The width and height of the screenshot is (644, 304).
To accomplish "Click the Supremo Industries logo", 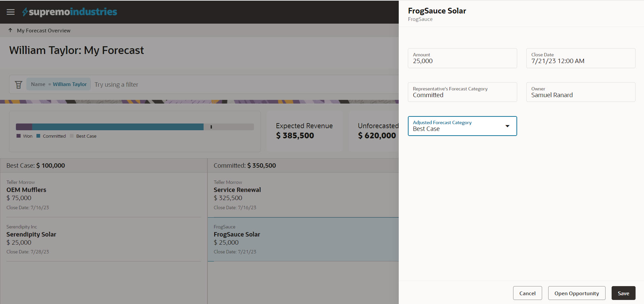I will tap(70, 12).
